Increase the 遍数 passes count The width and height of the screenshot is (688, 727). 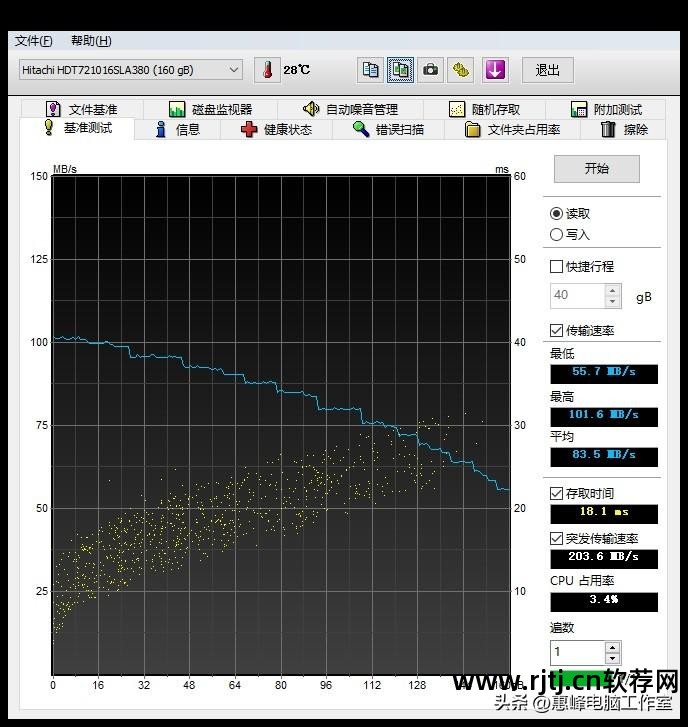[612, 647]
